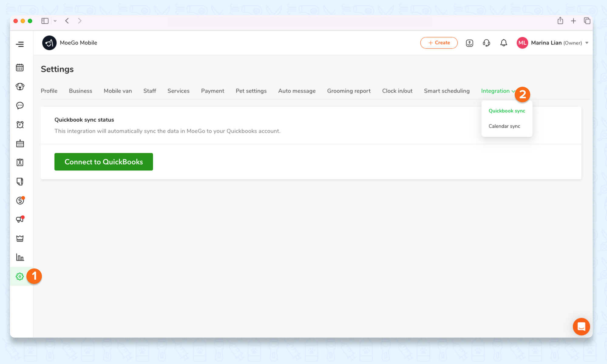Expand the Integration tab dropdown

[498, 91]
